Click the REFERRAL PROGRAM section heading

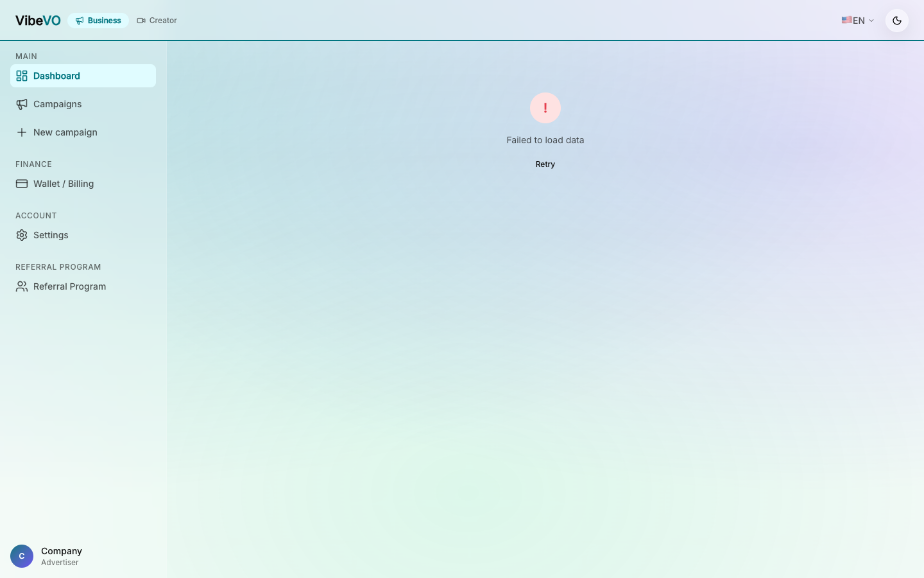tap(58, 267)
